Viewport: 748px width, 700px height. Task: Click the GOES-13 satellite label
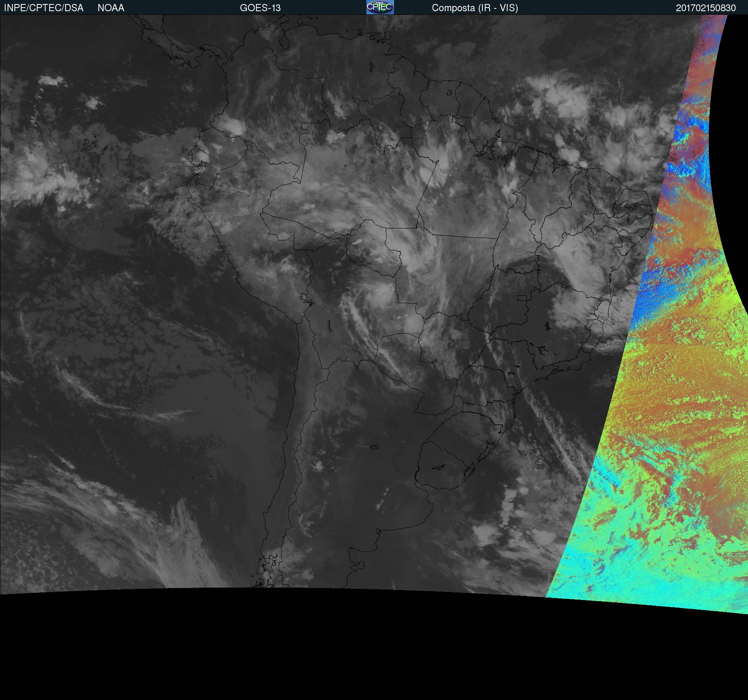tap(260, 8)
